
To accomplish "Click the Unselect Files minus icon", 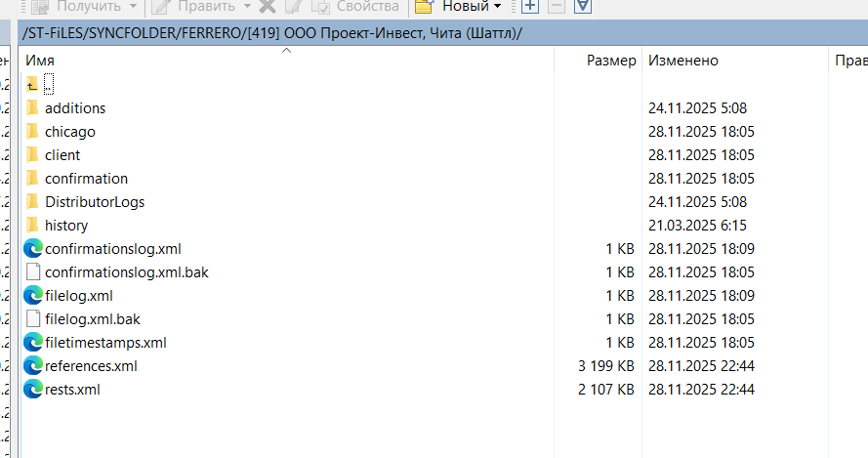I will click(557, 6).
